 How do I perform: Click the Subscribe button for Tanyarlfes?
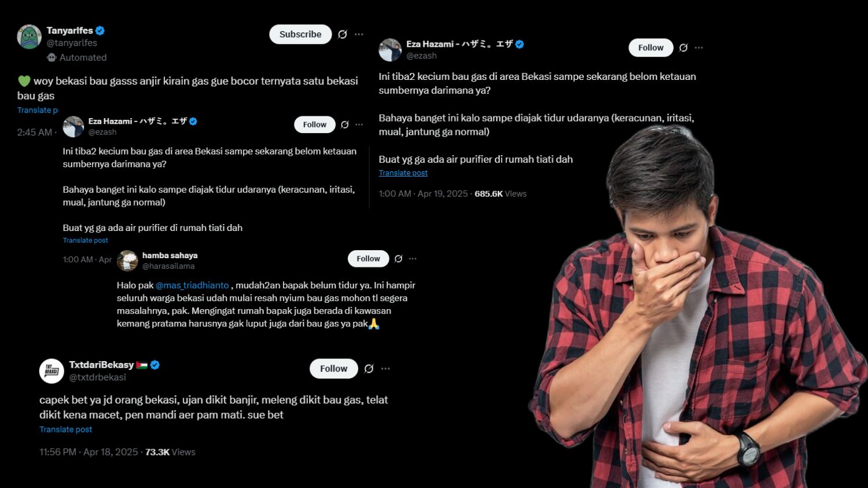(300, 34)
